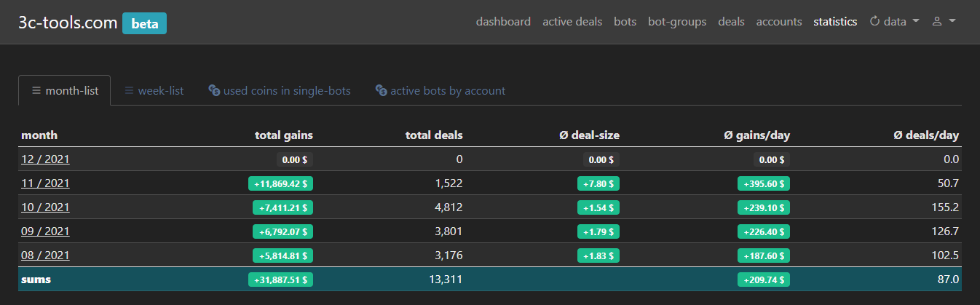Open the 11 / 2021 month link

pyautogui.click(x=45, y=183)
